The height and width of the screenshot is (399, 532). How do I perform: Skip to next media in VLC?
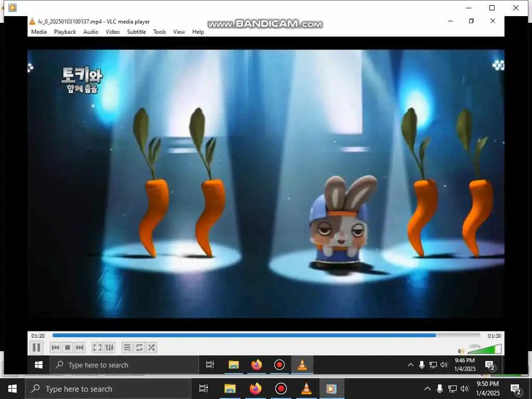pyautogui.click(x=79, y=348)
